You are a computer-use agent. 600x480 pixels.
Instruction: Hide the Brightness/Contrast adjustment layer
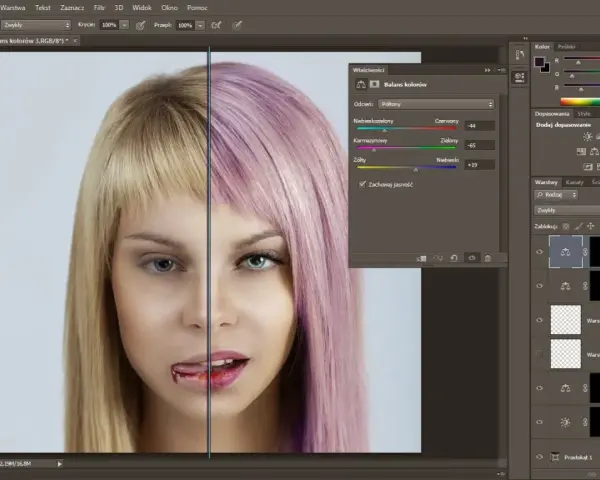click(x=540, y=422)
